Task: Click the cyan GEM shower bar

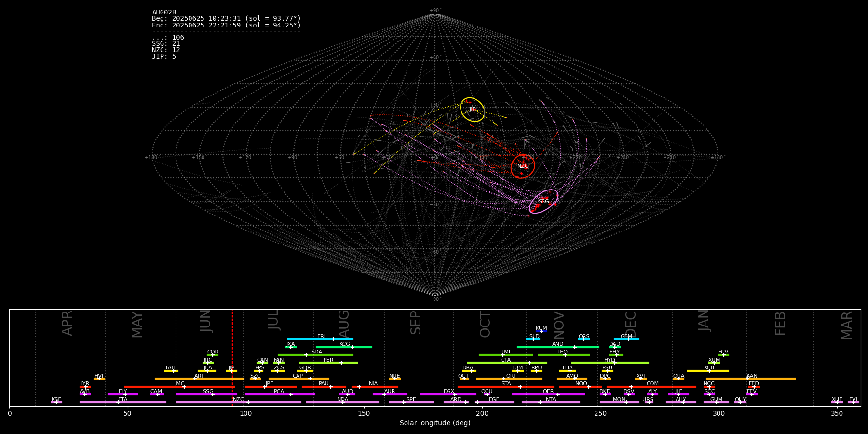Action: click(x=626, y=339)
